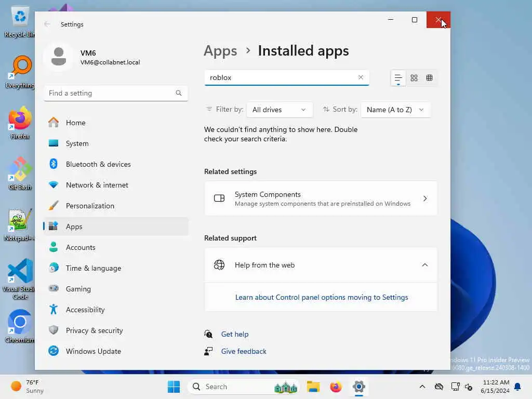Launch Chromium from the desktop
Viewport: 532px width, 399px height.
(x=19, y=326)
